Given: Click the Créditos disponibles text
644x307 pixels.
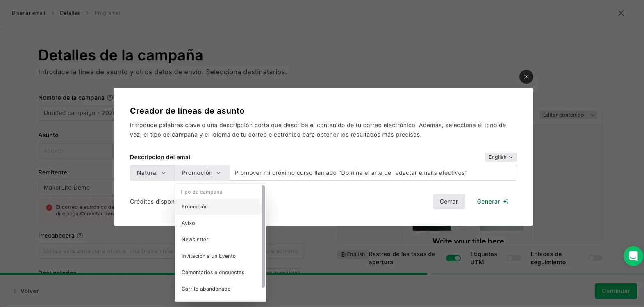Looking at the screenshot, I should (x=152, y=202).
